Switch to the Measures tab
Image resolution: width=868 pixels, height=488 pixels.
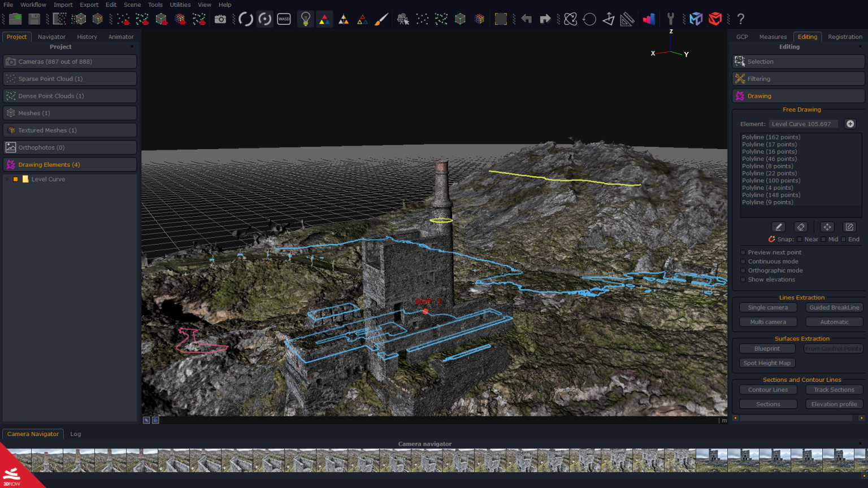point(772,37)
